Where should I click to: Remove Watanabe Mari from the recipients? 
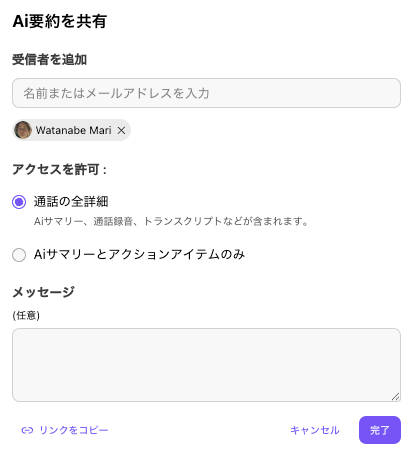121,130
